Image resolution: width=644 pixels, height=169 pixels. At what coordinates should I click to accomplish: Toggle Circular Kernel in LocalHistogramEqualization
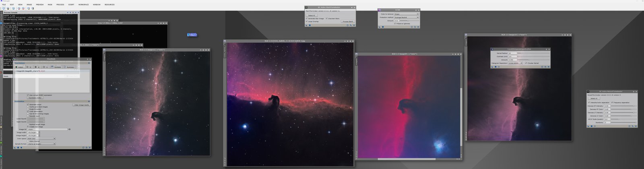pyautogui.click(x=526, y=63)
